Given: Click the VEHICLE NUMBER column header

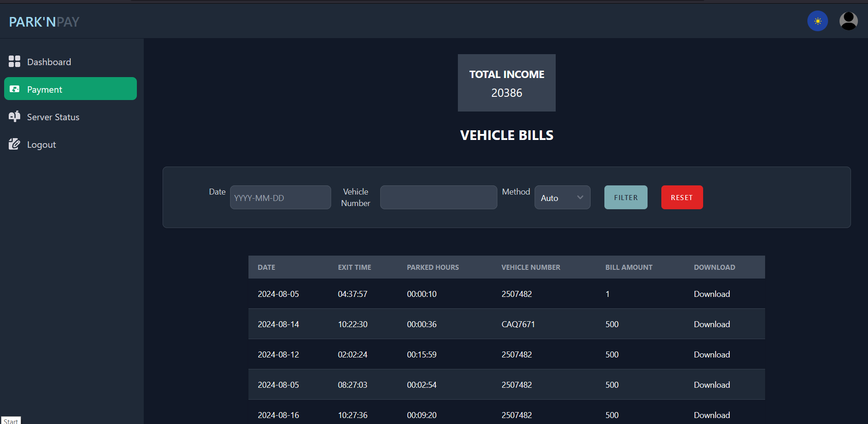Looking at the screenshot, I should (x=530, y=267).
